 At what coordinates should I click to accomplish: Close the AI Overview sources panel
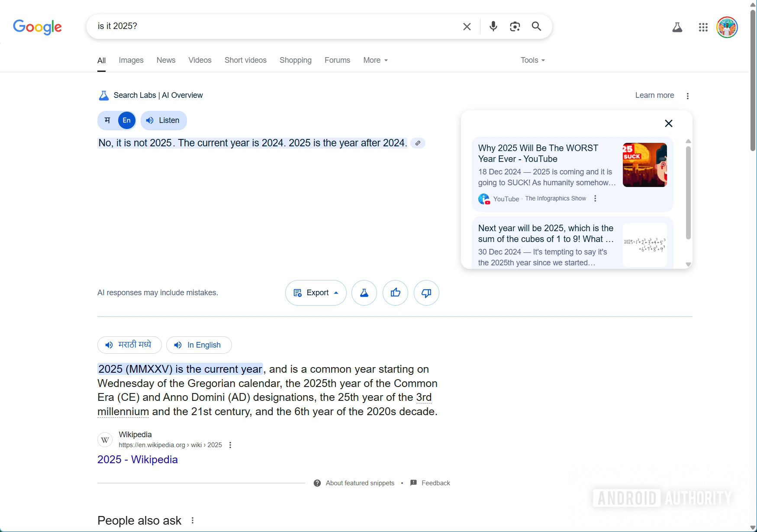(668, 123)
